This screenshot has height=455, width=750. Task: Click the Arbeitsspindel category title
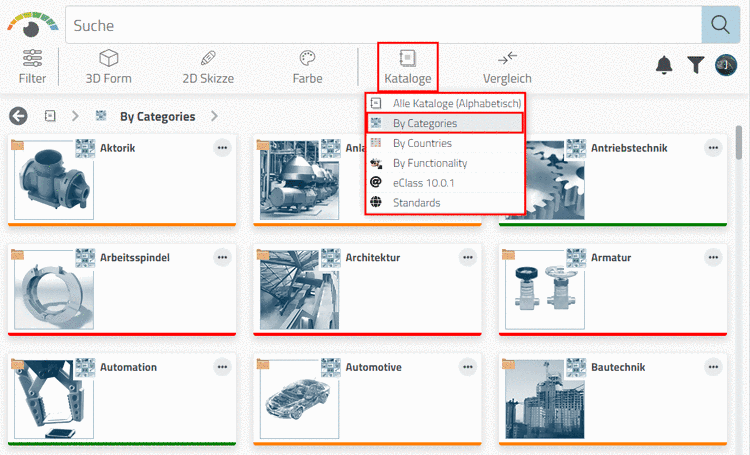point(135,257)
